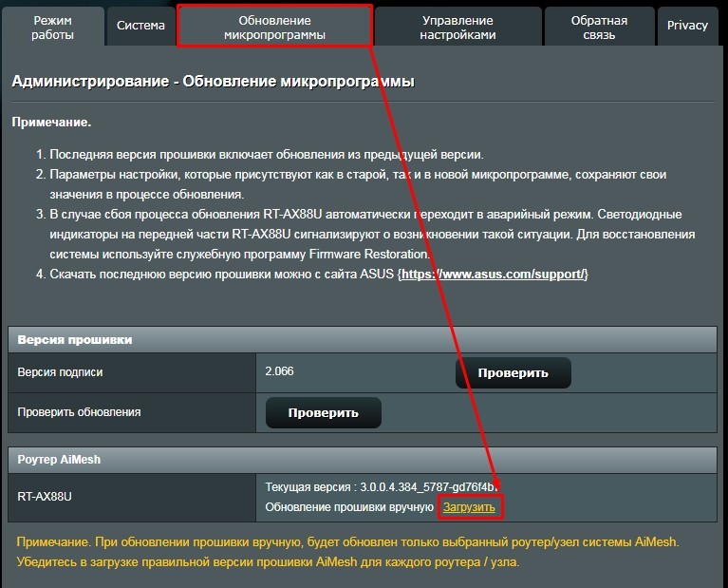The height and width of the screenshot is (588, 728).
Task: Open the https://www.asus.com/support/ link
Action: click(x=493, y=275)
